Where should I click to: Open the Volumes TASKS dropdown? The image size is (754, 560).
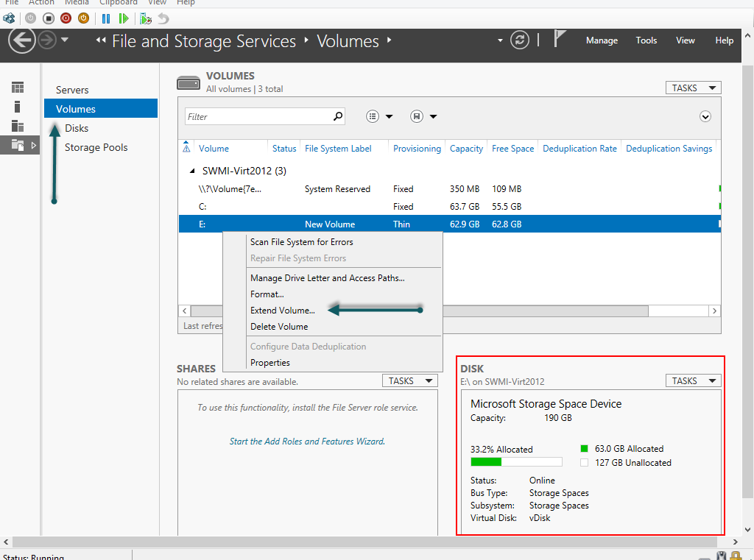point(693,88)
